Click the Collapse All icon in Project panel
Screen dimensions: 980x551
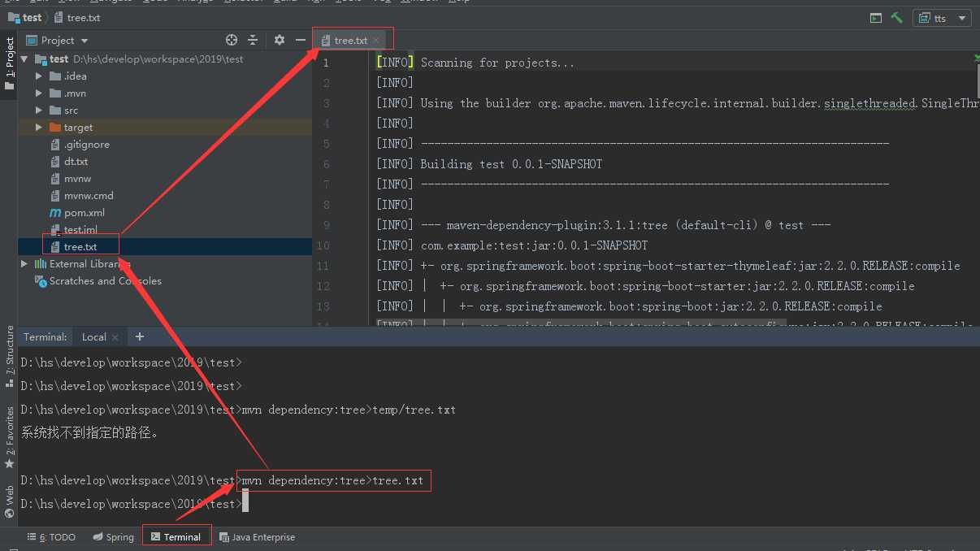[253, 40]
